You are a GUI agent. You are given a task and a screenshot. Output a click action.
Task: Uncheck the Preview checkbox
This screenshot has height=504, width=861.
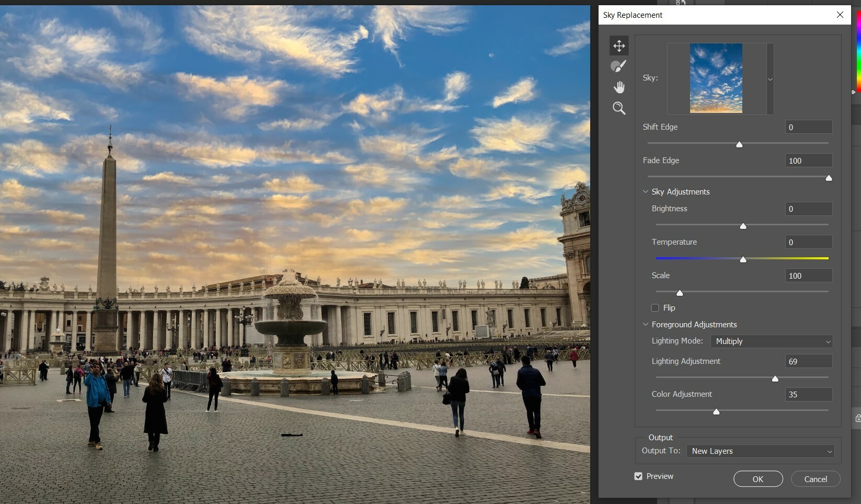(x=638, y=476)
